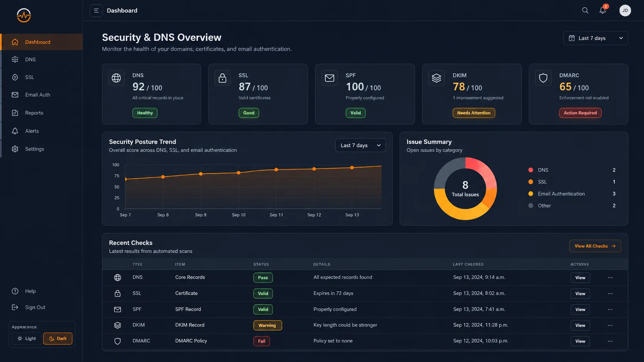Toggle the sidebar with hamburger button
The image size is (644, 362).
pyautogui.click(x=96, y=10)
